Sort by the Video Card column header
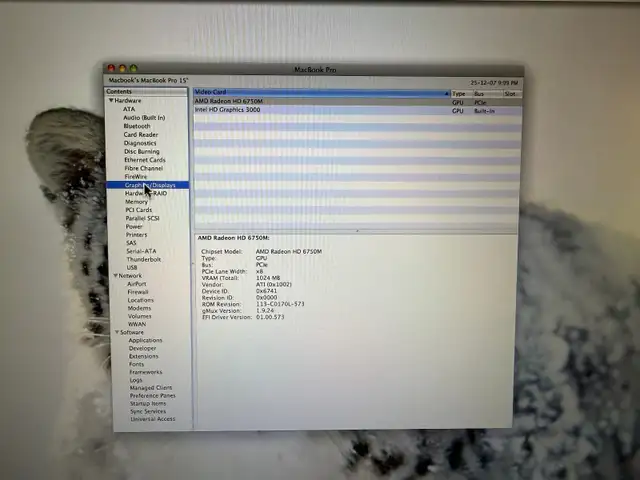 322,93
